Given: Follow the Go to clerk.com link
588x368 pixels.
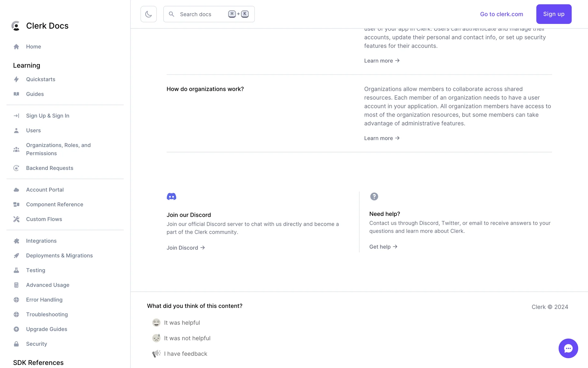Looking at the screenshot, I should pyautogui.click(x=501, y=14).
